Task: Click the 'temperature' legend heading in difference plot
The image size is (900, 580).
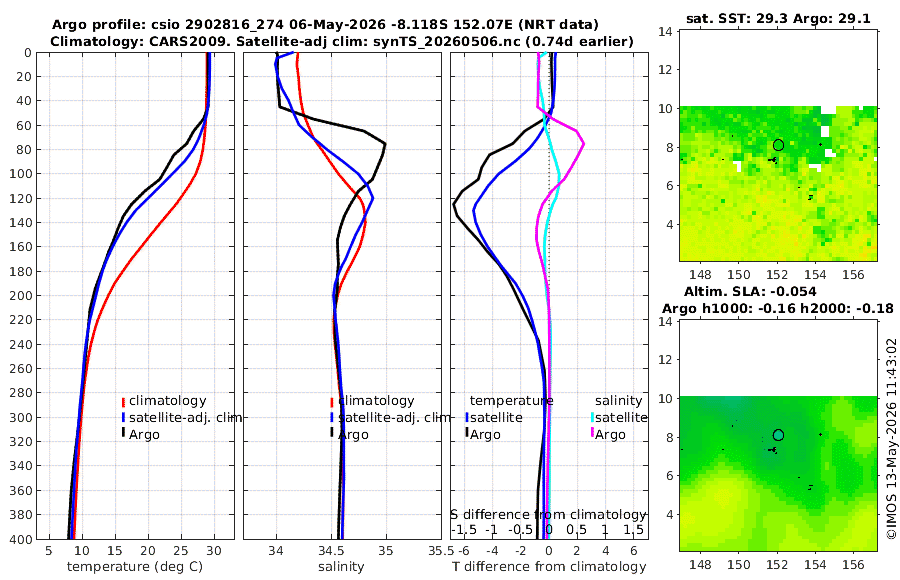Action: (511, 400)
